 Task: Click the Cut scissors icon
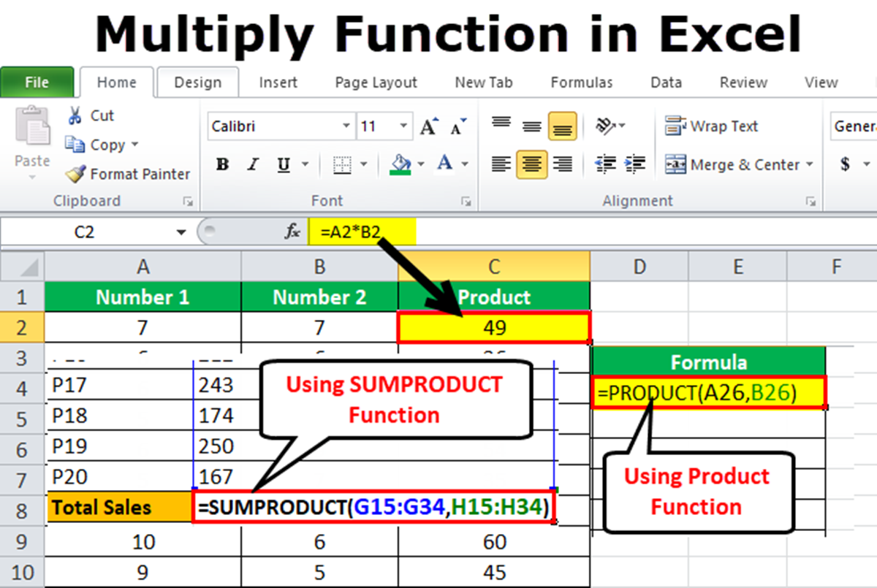(x=75, y=115)
